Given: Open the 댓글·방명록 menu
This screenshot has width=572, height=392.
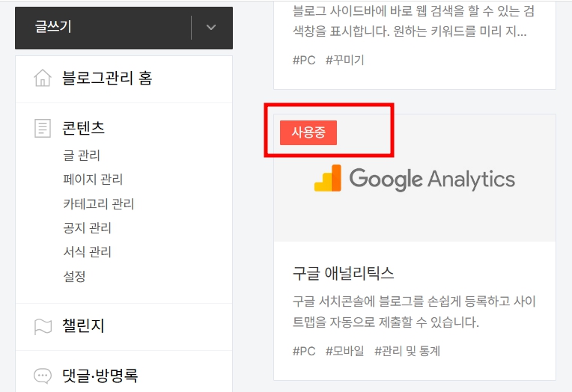Looking at the screenshot, I should pos(100,376).
